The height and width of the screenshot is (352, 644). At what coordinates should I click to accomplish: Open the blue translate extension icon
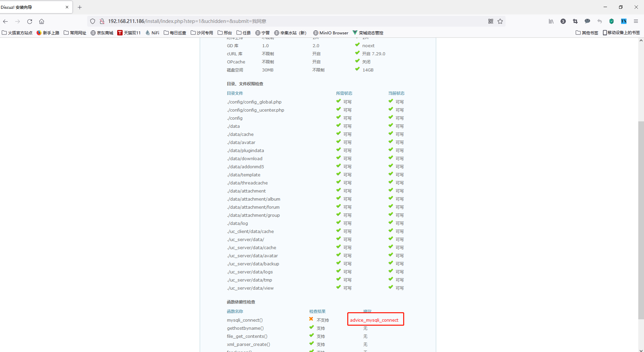(x=624, y=21)
